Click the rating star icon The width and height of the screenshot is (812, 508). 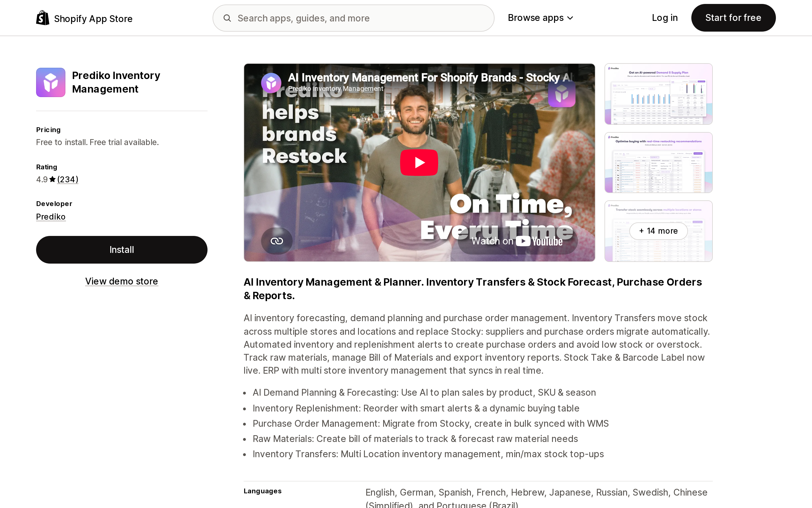pyautogui.click(x=52, y=179)
